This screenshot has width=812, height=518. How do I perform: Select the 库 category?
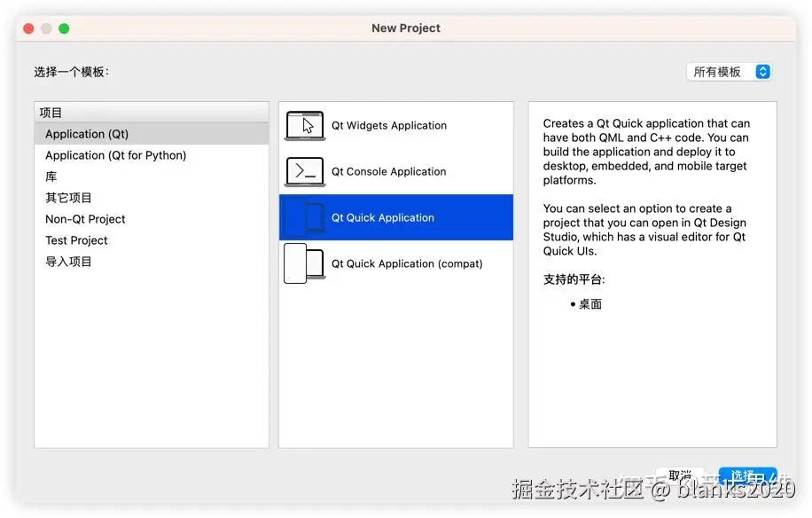pos(152,177)
